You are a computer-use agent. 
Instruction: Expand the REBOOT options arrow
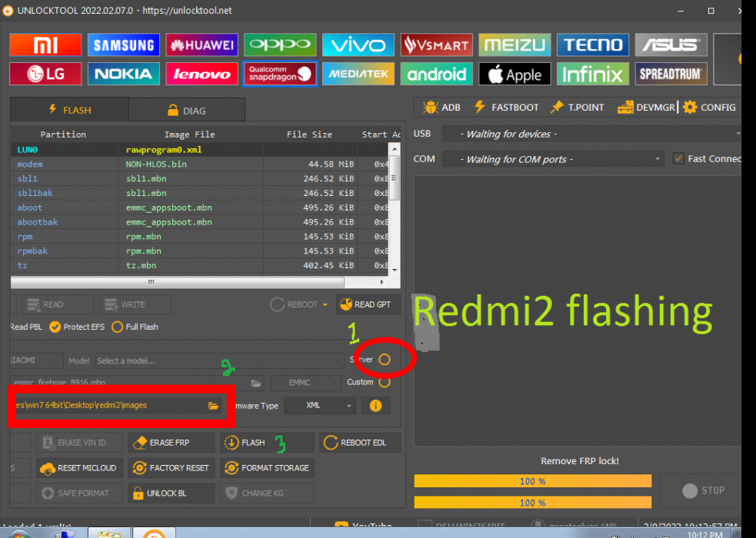point(325,304)
